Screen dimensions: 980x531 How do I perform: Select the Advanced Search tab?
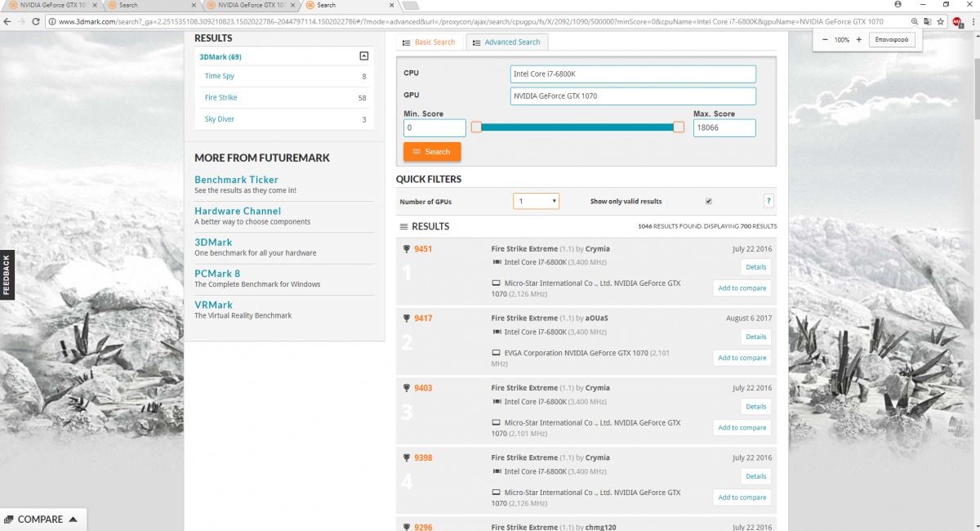pos(506,42)
